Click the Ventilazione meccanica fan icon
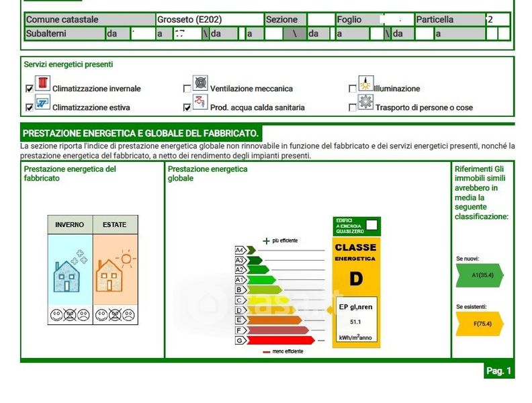This screenshot has width=532, height=403. [200, 84]
